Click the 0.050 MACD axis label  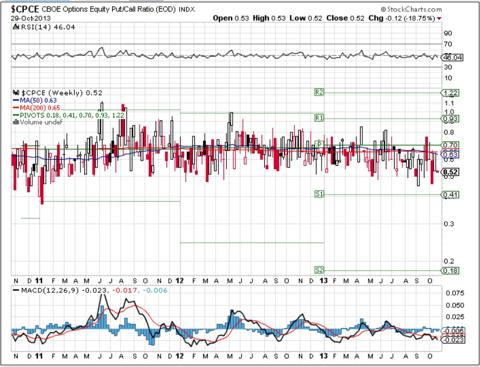454,305
